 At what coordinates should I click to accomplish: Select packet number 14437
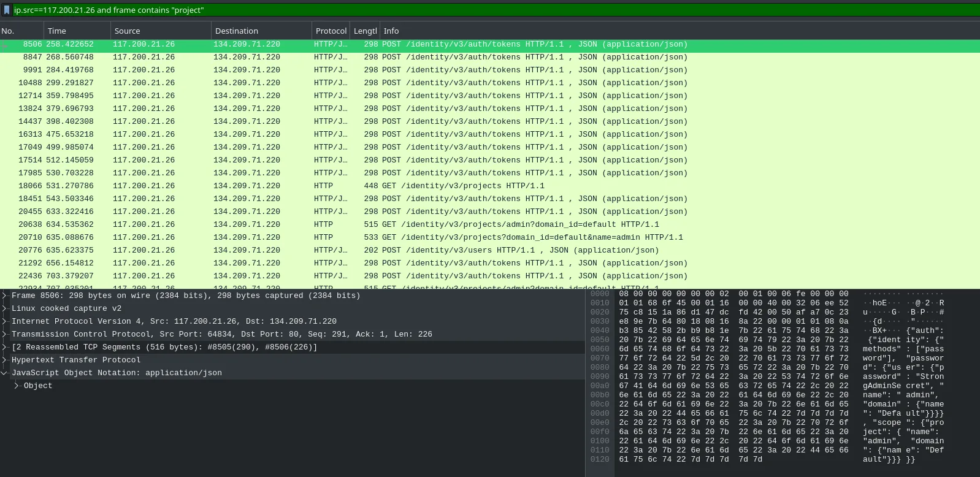(x=490, y=121)
